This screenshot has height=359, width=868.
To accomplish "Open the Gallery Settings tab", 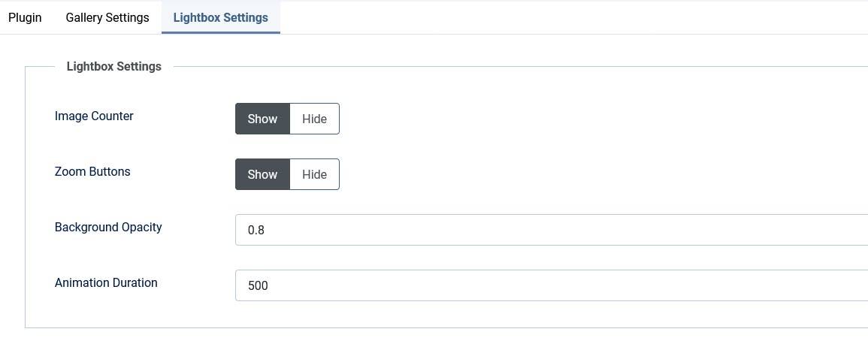I will point(107,17).
